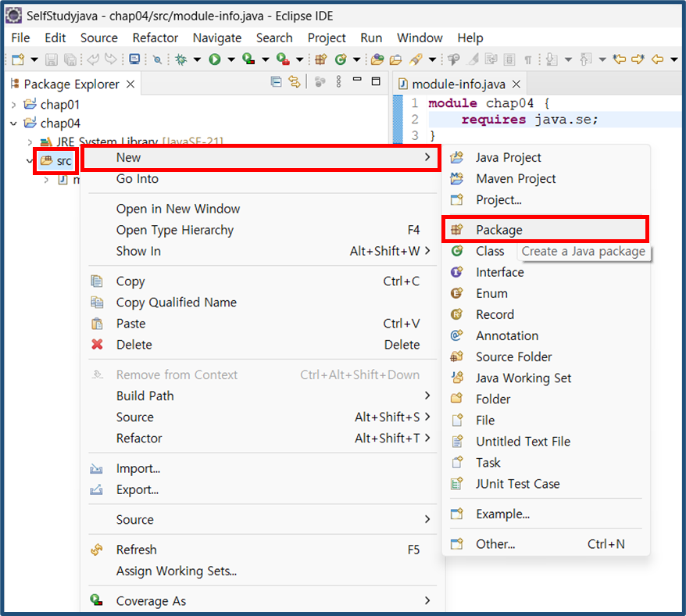This screenshot has width=686, height=616.
Task: Expand the JRE System Library node
Action: click(x=30, y=142)
